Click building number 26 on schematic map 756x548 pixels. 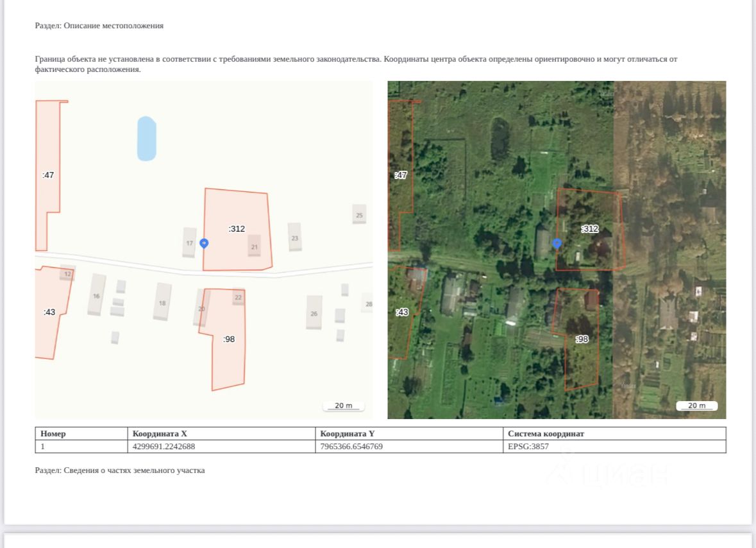coord(314,314)
